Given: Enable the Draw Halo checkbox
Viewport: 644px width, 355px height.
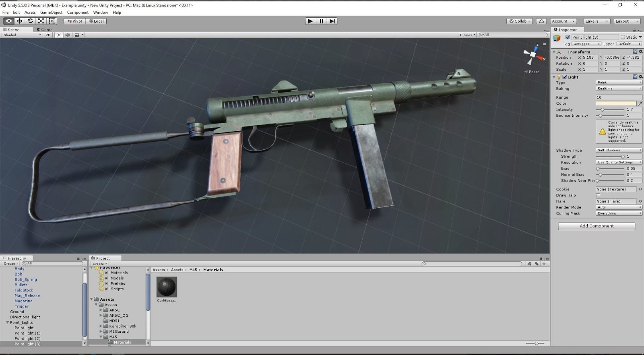Looking at the screenshot, I should click(x=598, y=195).
